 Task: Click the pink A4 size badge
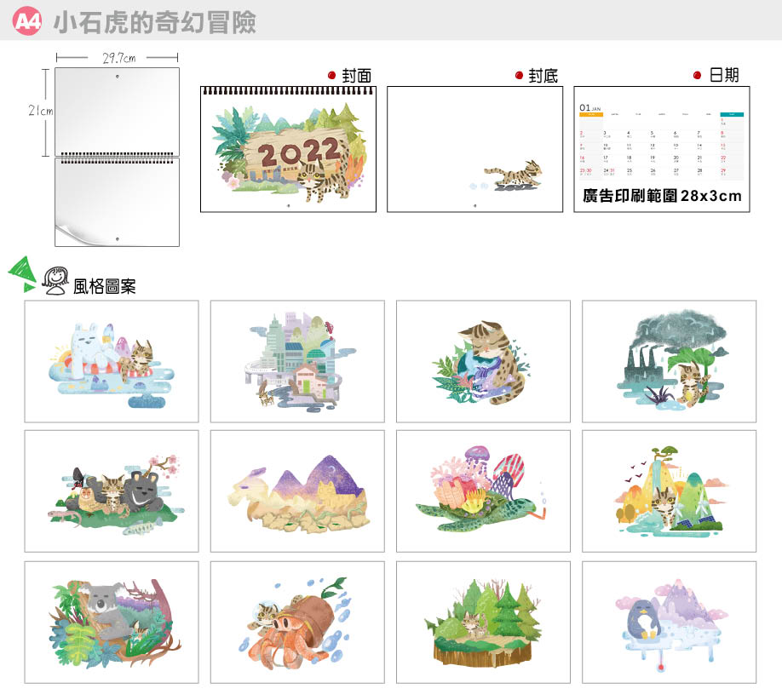click(27, 21)
